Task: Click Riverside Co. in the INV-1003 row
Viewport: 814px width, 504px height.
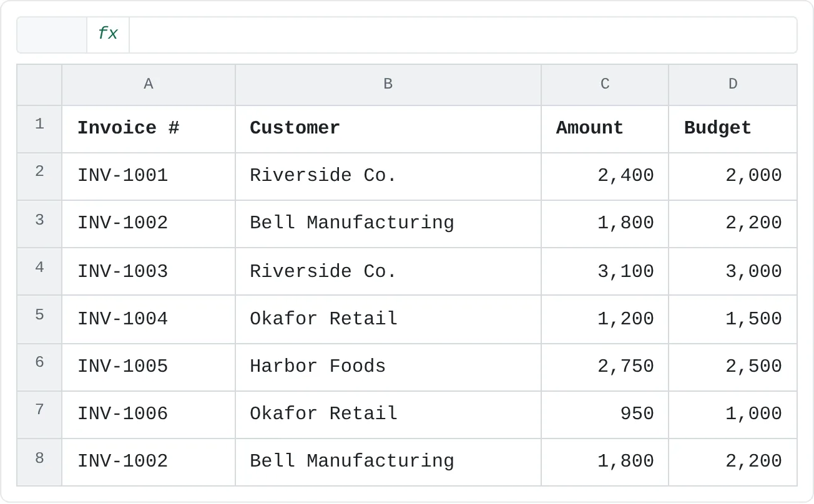Action: coord(388,271)
